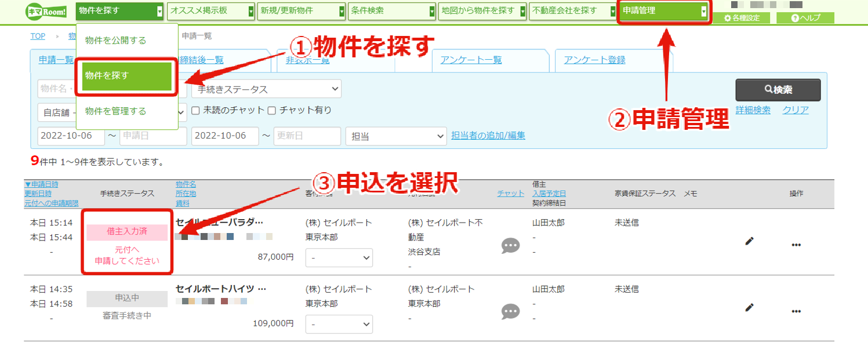
Task: Sort by 賃料 column header
Action: [x=183, y=203]
